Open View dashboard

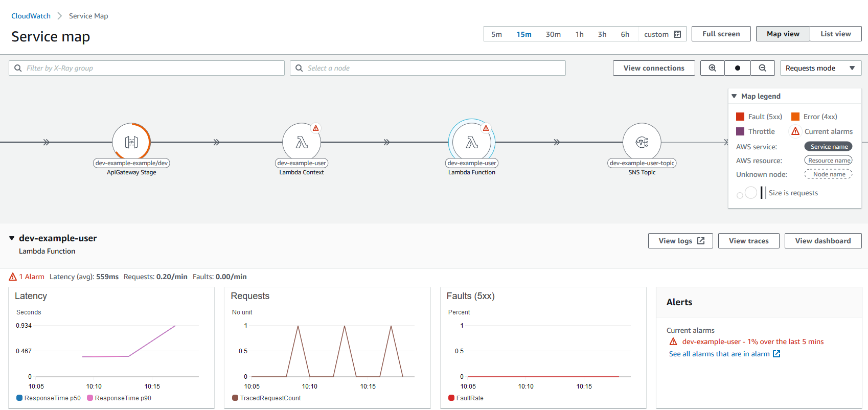[823, 241]
